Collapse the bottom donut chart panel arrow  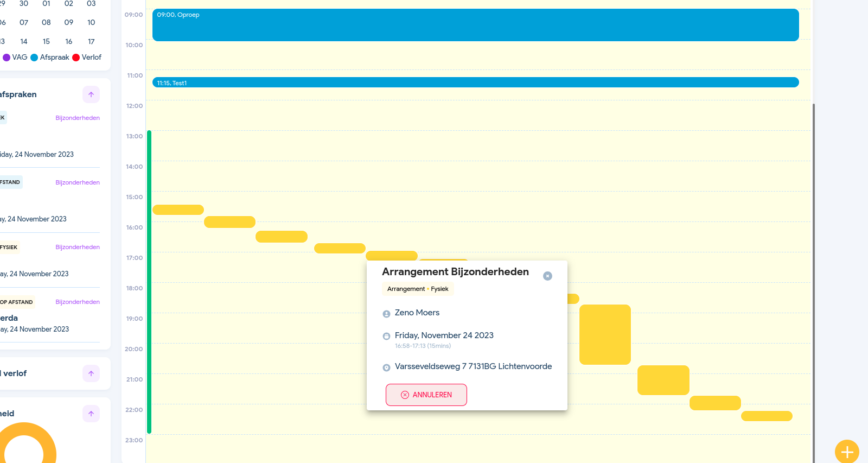pos(91,414)
